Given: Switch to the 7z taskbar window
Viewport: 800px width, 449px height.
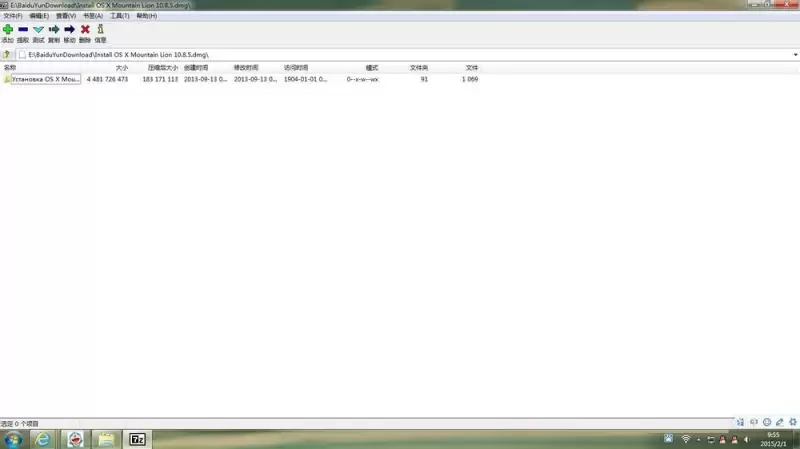Looking at the screenshot, I should [x=137, y=439].
